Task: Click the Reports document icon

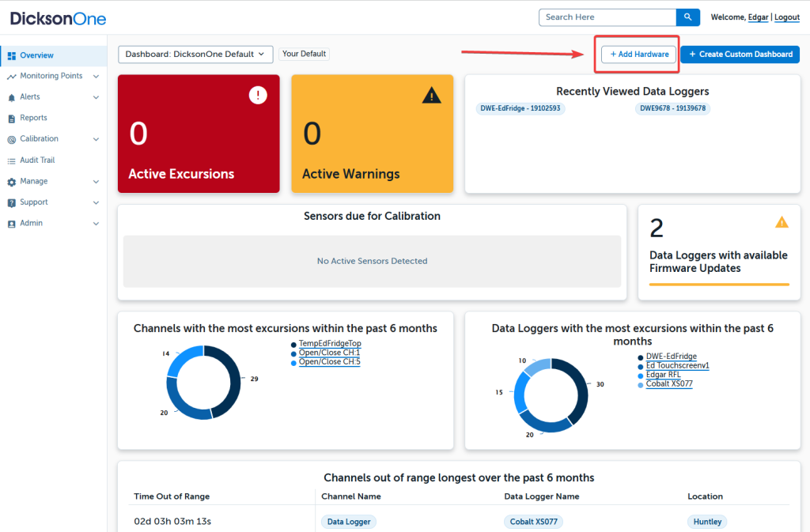Action: point(12,119)
